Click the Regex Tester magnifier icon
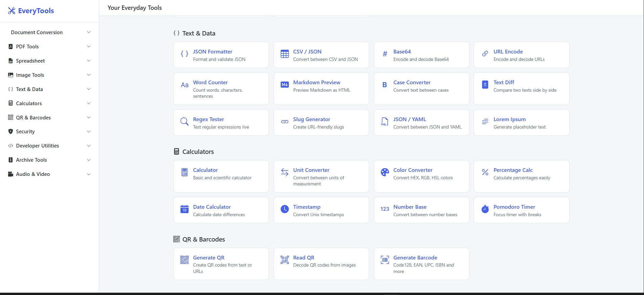Screen dimensions: 644x295 (x=185, y=121)
